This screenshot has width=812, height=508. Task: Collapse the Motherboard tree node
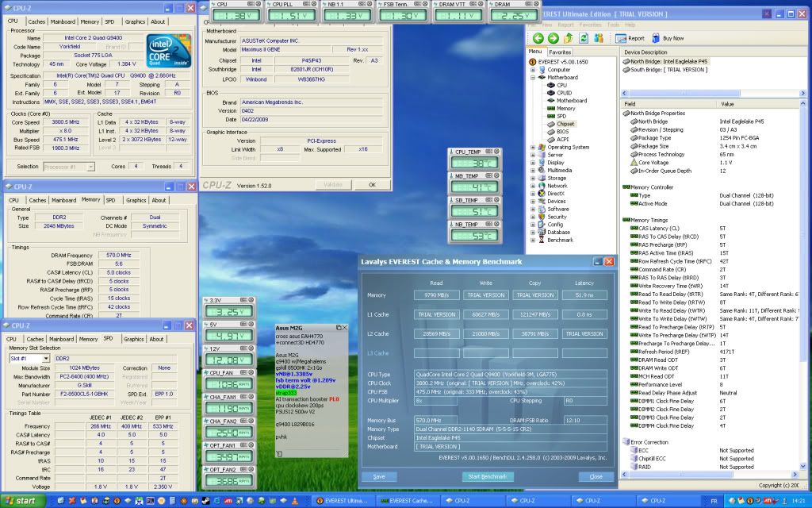[533, 78]
